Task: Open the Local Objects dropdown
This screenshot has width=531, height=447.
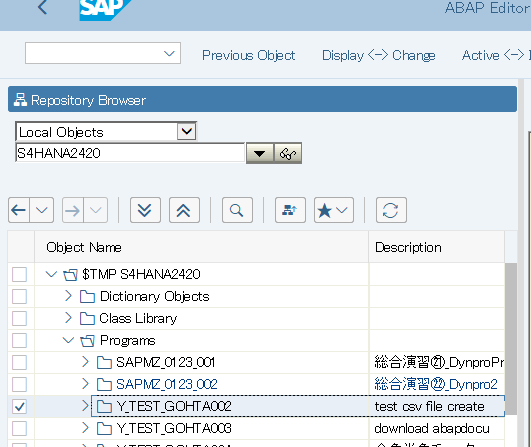Action: [x=187, y=131]
